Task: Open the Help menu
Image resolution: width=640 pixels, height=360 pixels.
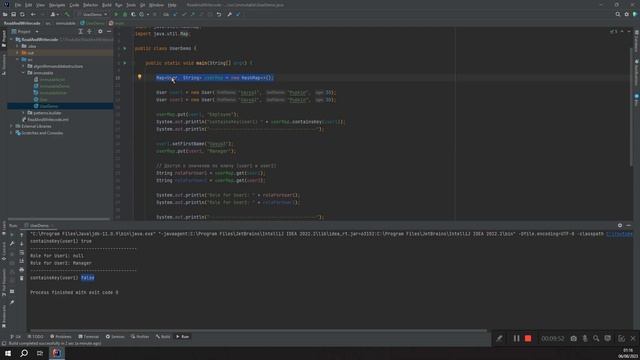Action: (172, 5)
